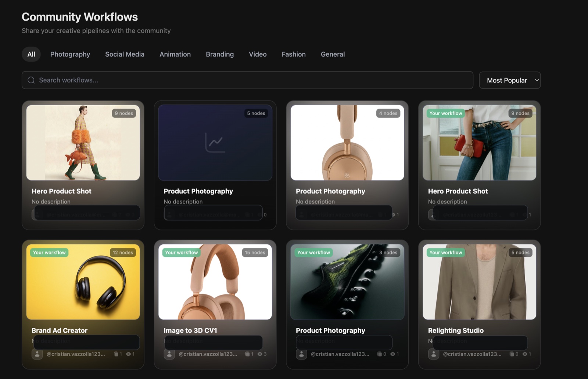The image size is (588, 379).
Task: Open the Relighting Studio blazer thumbnail
Action: tap(479, 282)
